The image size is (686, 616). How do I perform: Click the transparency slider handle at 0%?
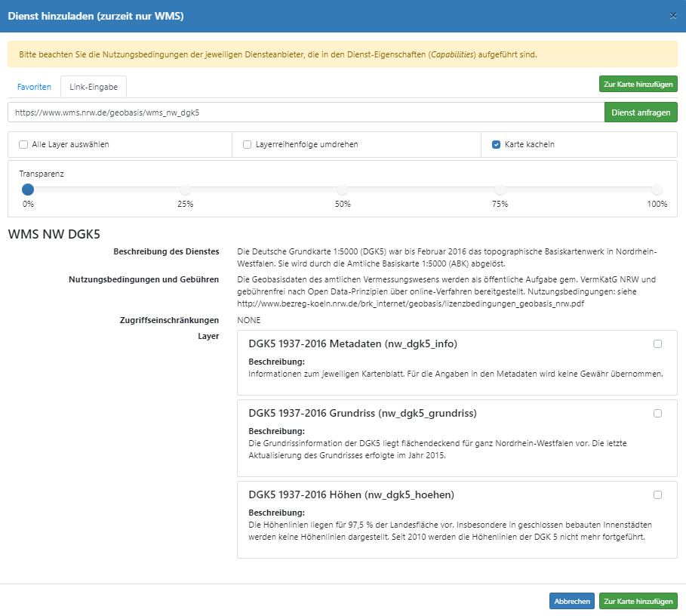point(28,189)
